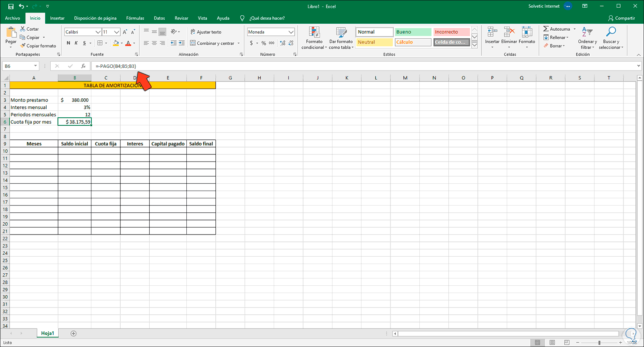This screenshot has width=644, height=347.
Task: Open Formato condicional menu
Action: tap(314, 38)
